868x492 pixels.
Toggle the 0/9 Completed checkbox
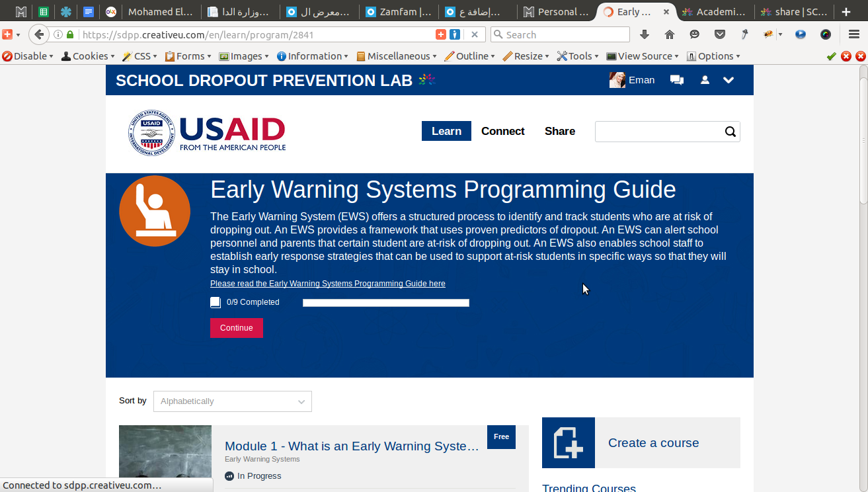216,302
